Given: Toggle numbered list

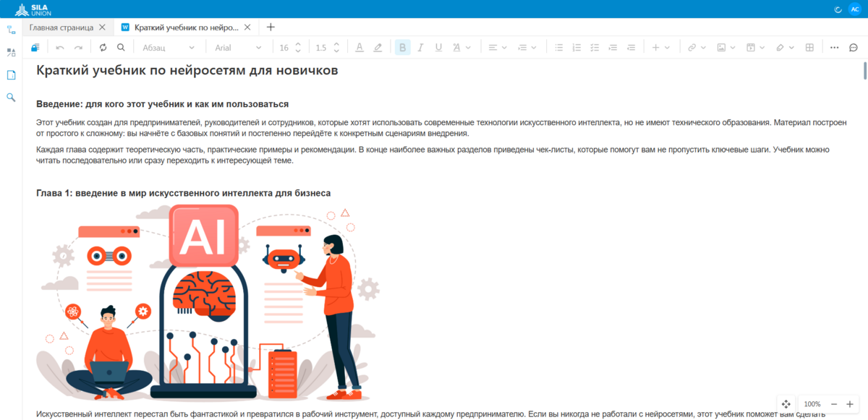Looking at the screenshot, I should click(576, 48).
